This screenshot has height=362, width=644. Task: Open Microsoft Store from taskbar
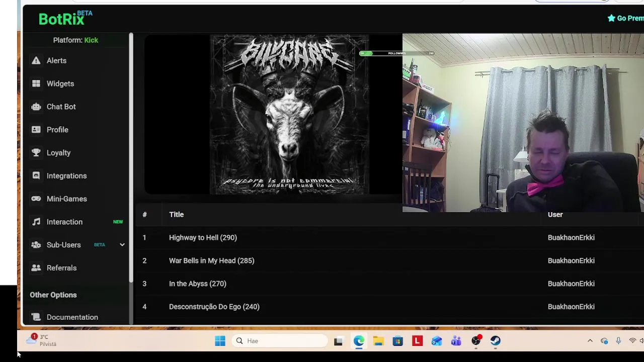(398, 341)
